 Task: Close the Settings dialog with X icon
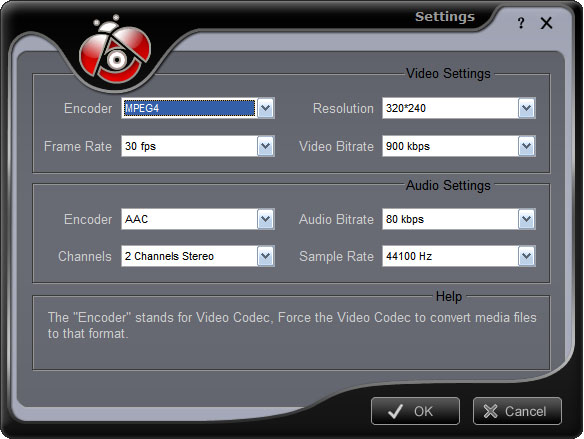pos(546,23)
